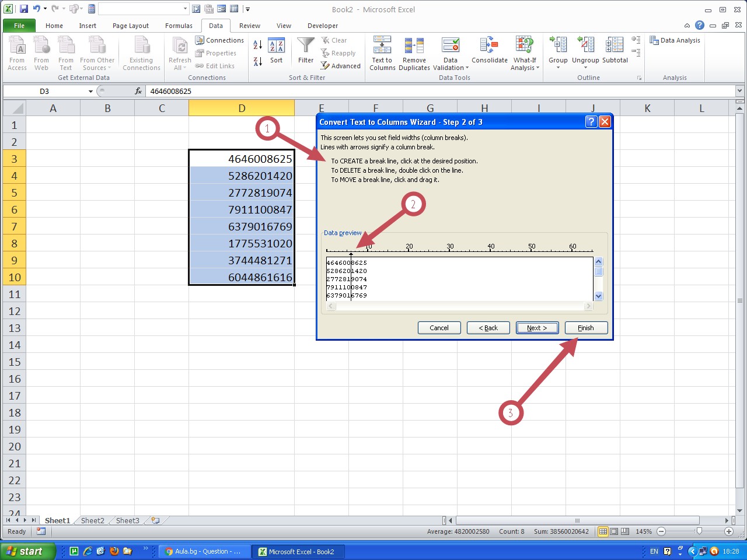Click Next in the wizard
This screenshot has height=560, width=747.
tap(537, 328)
